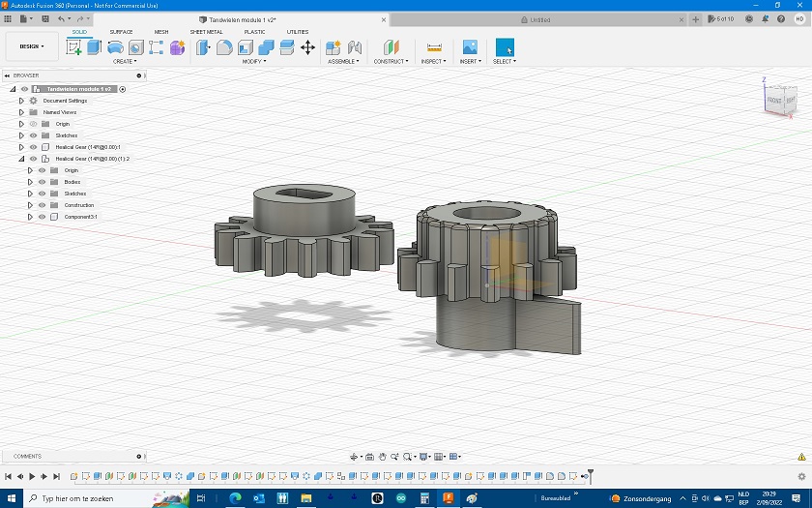The height and width of the screenshot is (508, 812).
Task: Open the MODIFY menu label
Action: click(253, 61)
